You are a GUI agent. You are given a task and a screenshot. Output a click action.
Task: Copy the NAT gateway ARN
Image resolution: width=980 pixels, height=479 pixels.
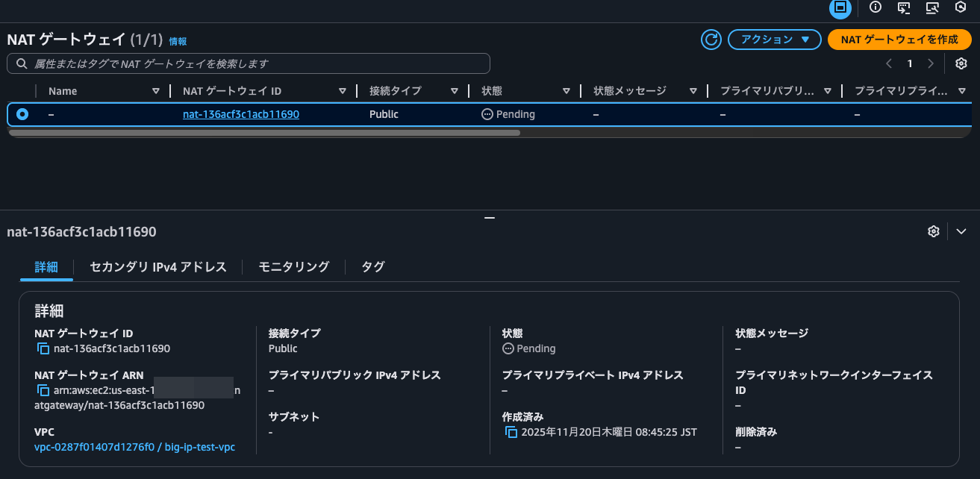click(43, 389)
